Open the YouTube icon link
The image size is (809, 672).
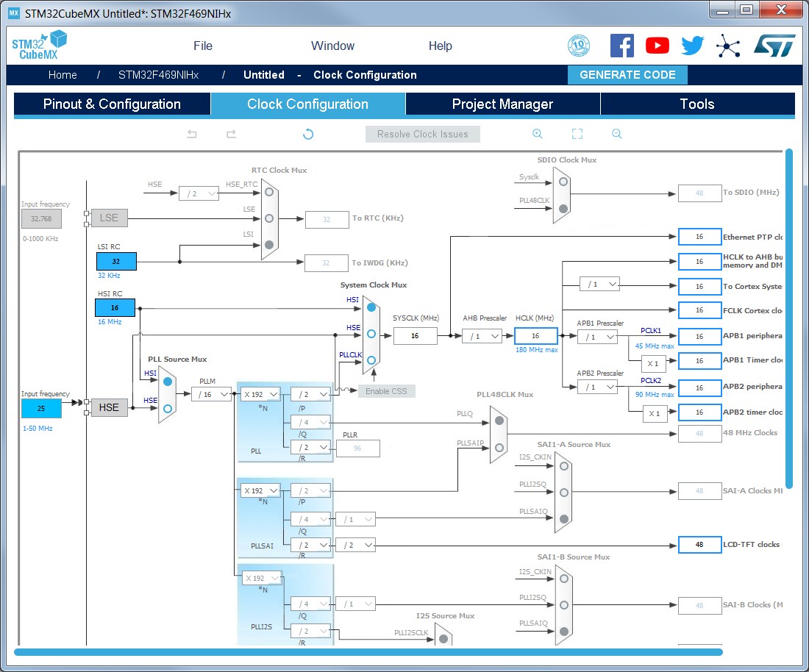tap(657, 46)
